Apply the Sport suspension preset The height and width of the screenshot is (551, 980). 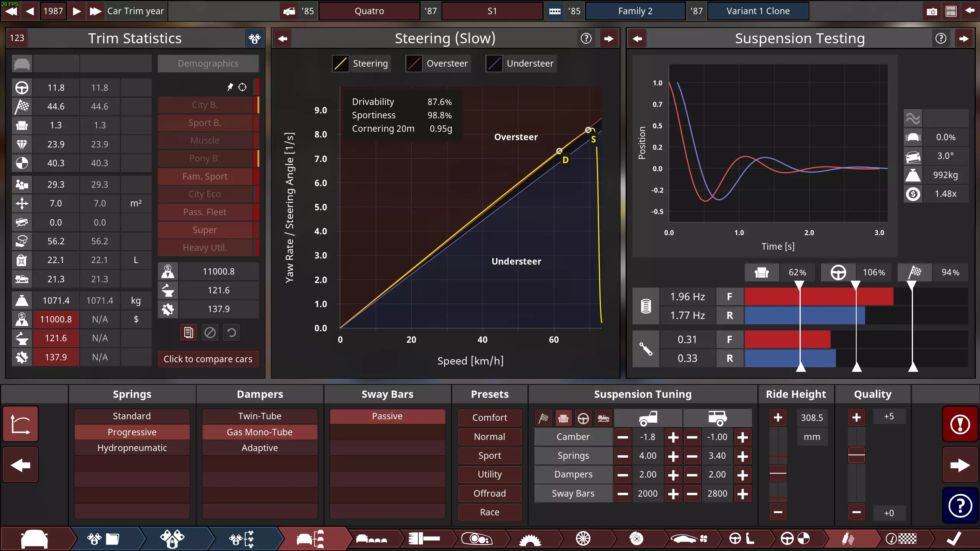pos(490,455)
